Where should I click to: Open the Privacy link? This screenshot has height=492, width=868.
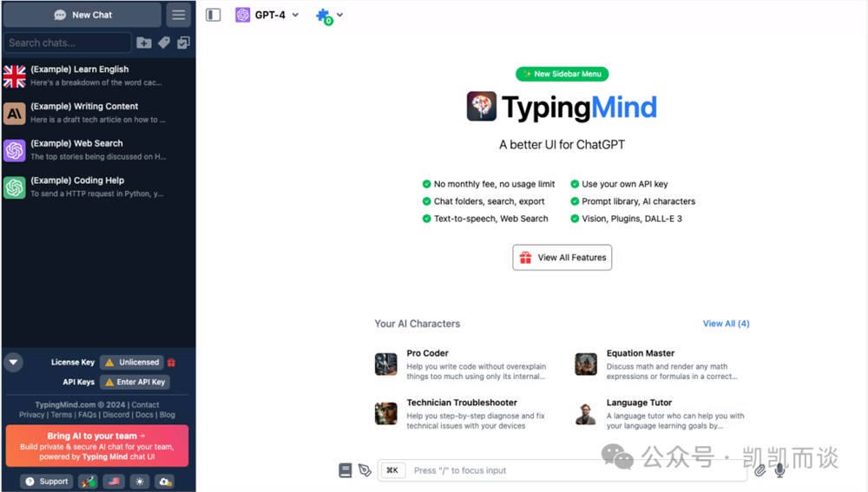[x=31, y=415]
